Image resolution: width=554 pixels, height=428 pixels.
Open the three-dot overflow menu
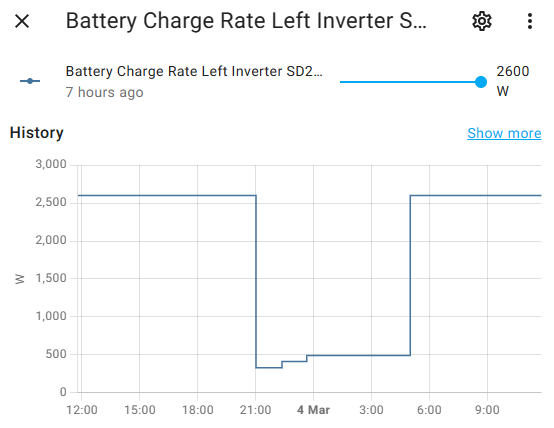pos(530,21)
